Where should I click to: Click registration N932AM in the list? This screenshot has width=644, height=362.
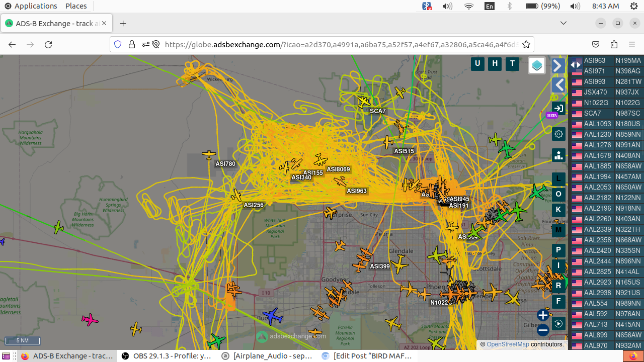click(x=628, y=346)
